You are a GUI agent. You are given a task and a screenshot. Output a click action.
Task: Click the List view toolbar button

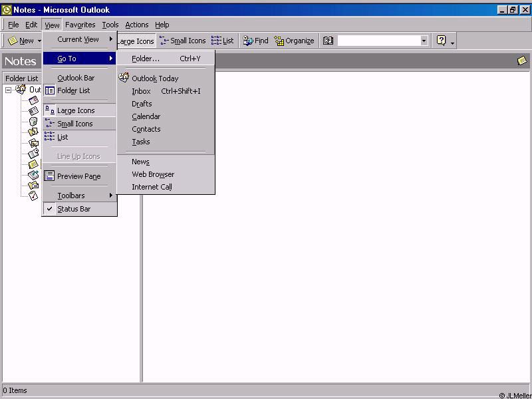pyautogui.click(x=223, y=41)
